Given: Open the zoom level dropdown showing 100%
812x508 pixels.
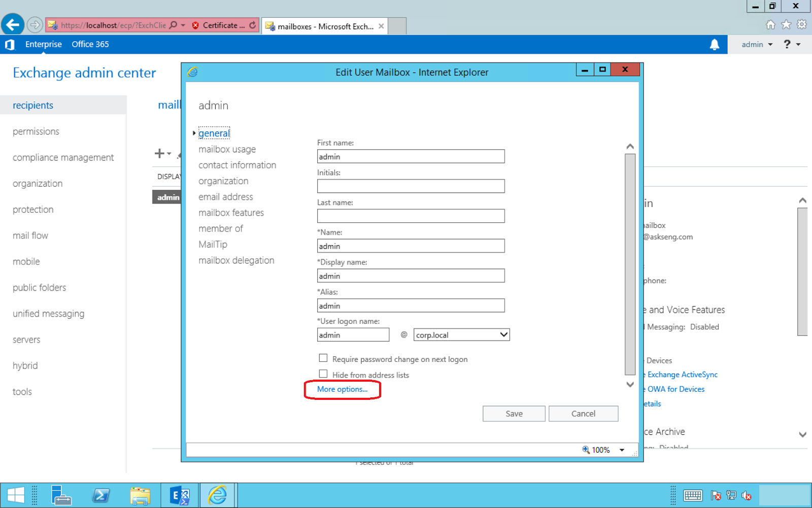Looking at the screenshot, I should click(621, 450).
